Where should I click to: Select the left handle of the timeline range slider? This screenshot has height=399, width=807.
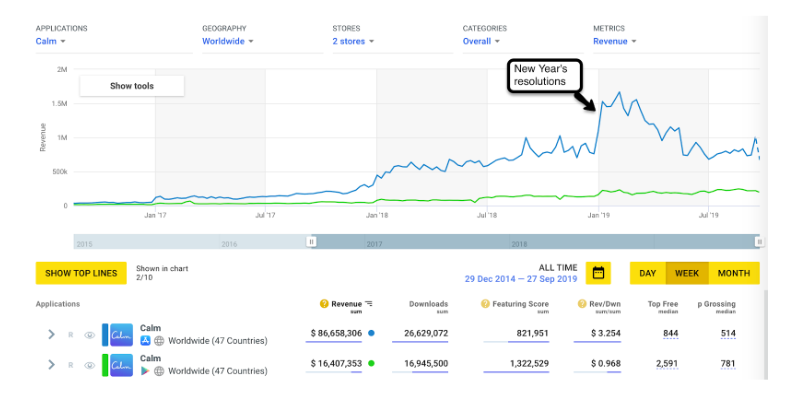pos(311,241)
